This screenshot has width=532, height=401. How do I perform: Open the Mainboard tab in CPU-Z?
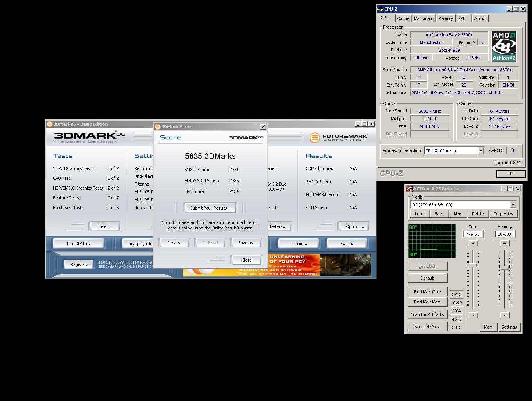point(424,18)
